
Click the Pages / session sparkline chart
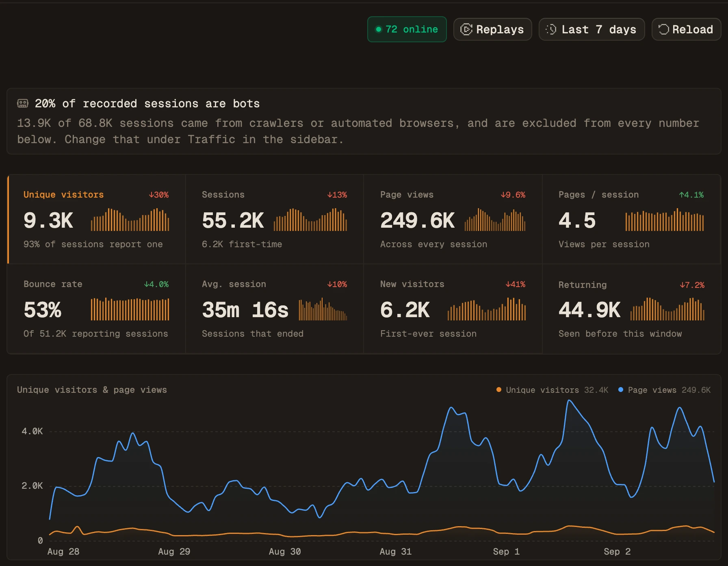(x=665, y=220)
